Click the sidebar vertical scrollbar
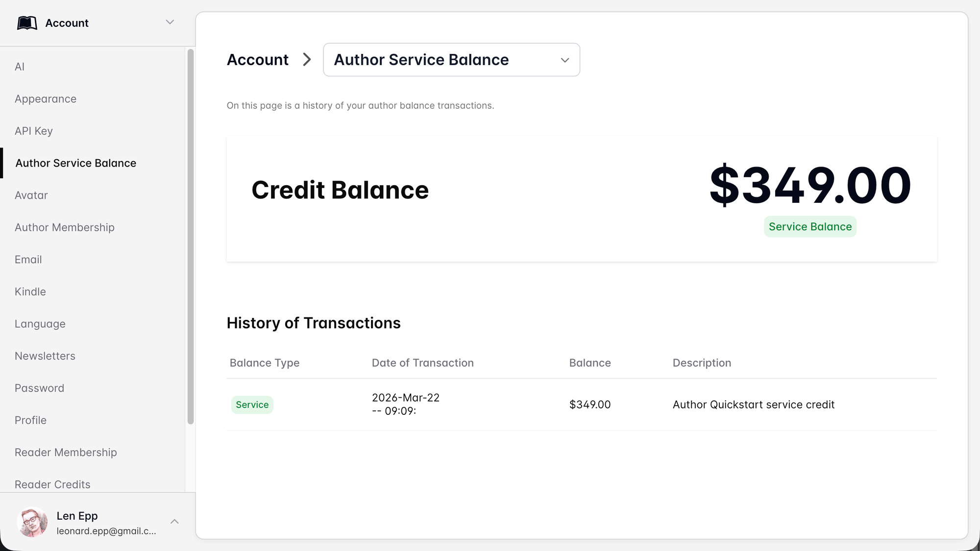This screenshot has height=551, width=980. (191, 236)
